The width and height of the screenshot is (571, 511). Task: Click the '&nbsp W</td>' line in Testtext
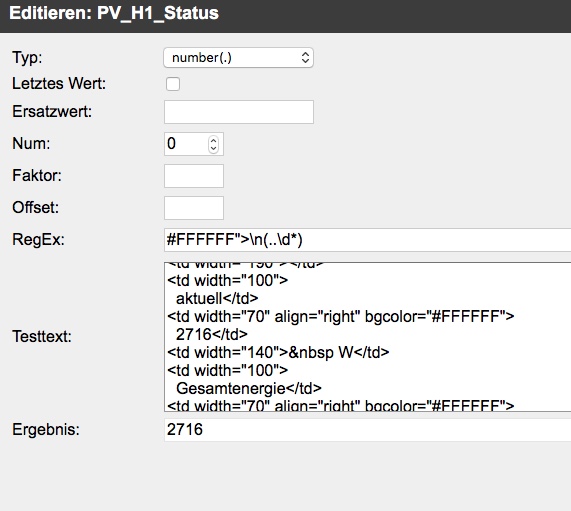[x=278, y=353]
